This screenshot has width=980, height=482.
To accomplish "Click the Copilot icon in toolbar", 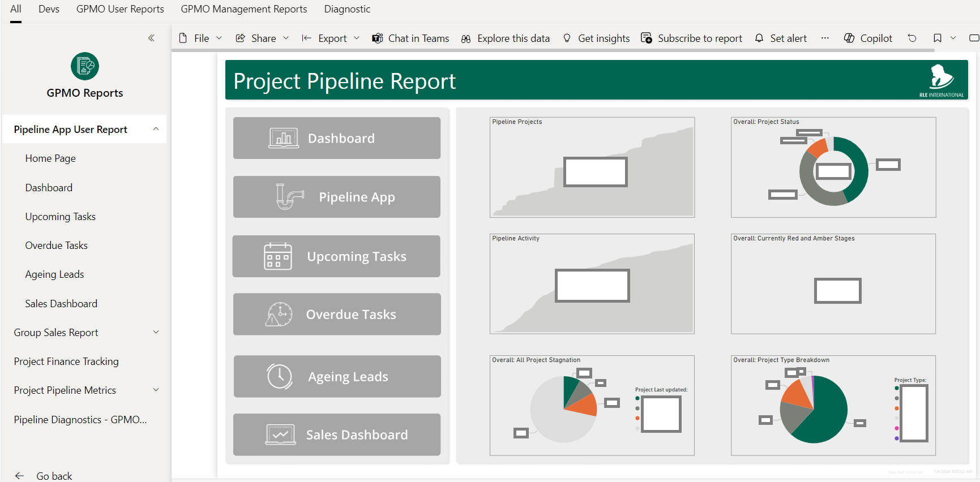I will 849,38.
